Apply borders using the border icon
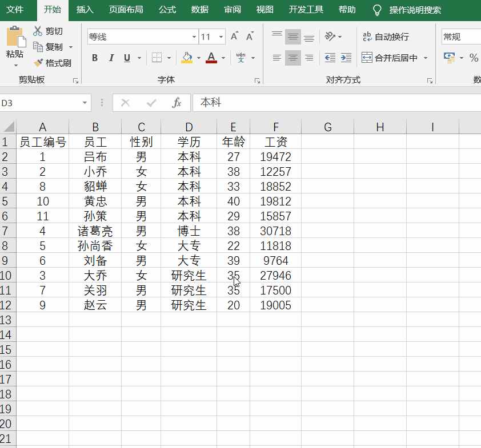 coord(157,58)
